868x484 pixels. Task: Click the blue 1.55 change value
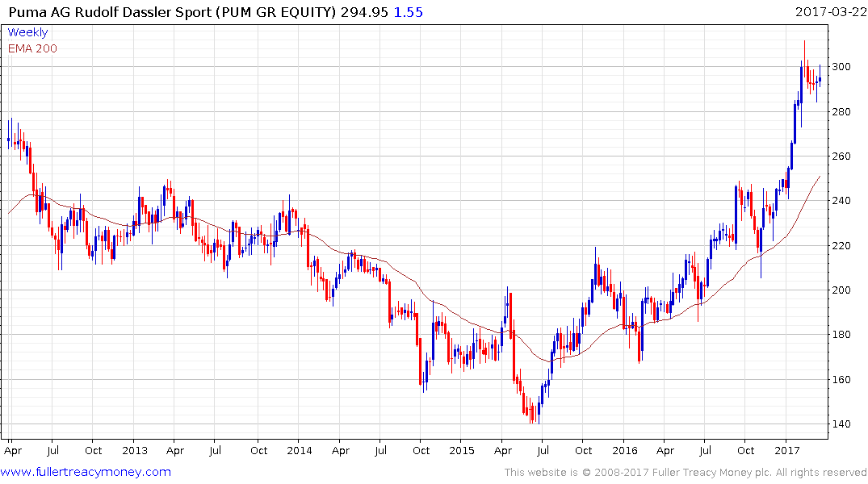[408, 12]
